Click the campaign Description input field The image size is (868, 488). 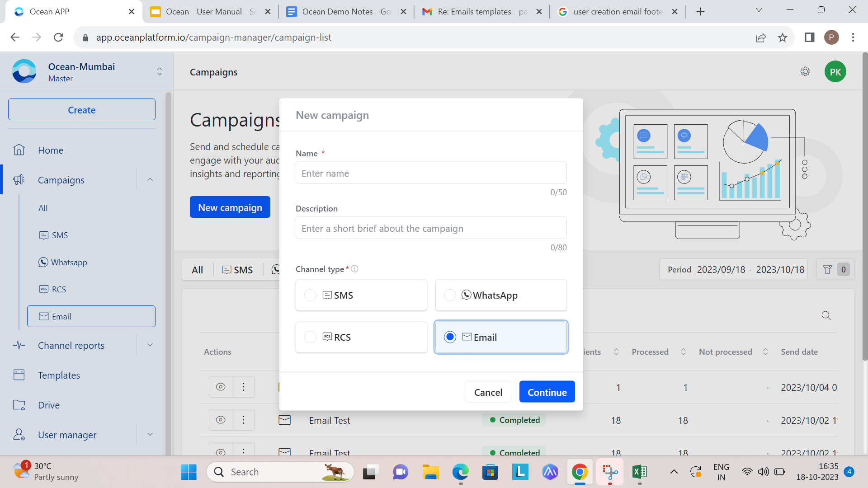pyautogui.click(x=431, y=228)
